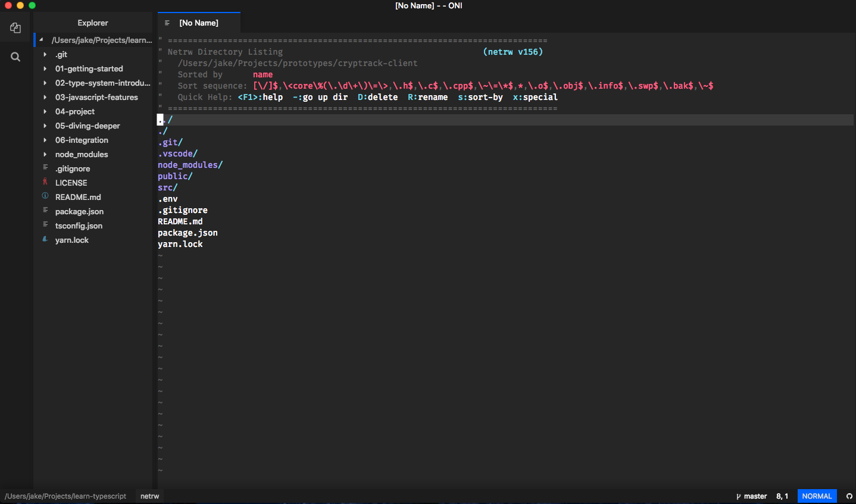
Task: Click the s:sort-by quick help hint
Action: pyautogui.click(x=480, y=97)
